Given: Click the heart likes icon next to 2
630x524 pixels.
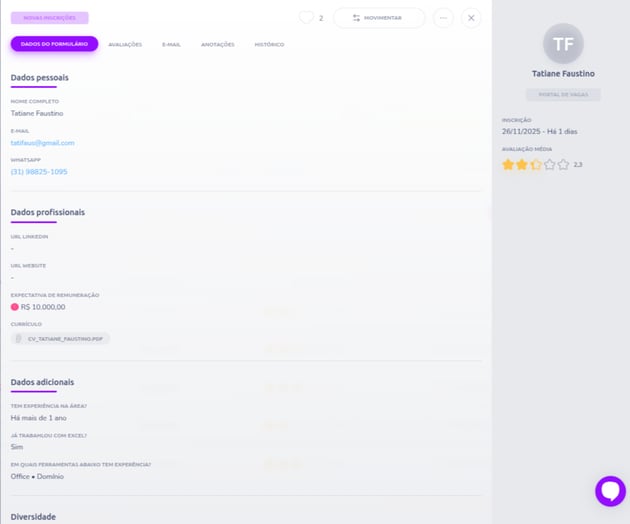Looking at the screenshot, I should 307,18.
